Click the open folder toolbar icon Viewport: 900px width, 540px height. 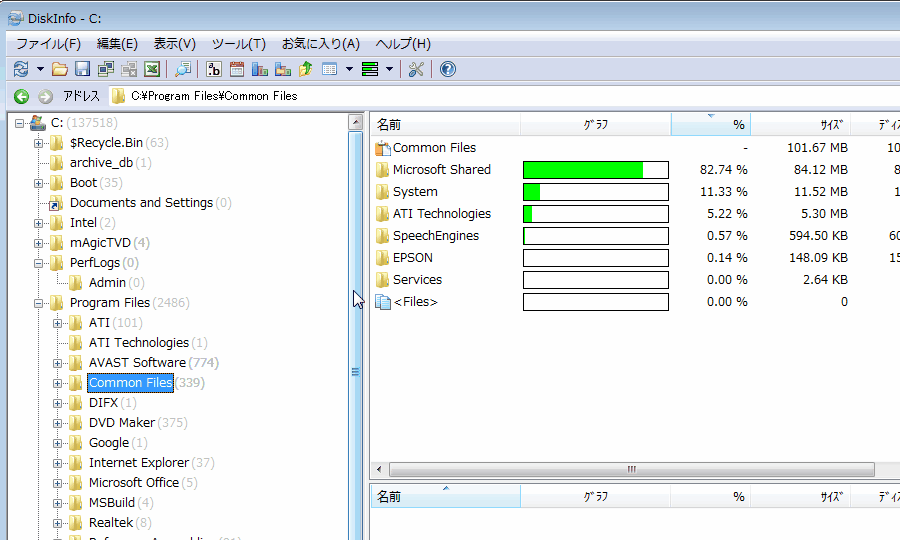(60, 69)
